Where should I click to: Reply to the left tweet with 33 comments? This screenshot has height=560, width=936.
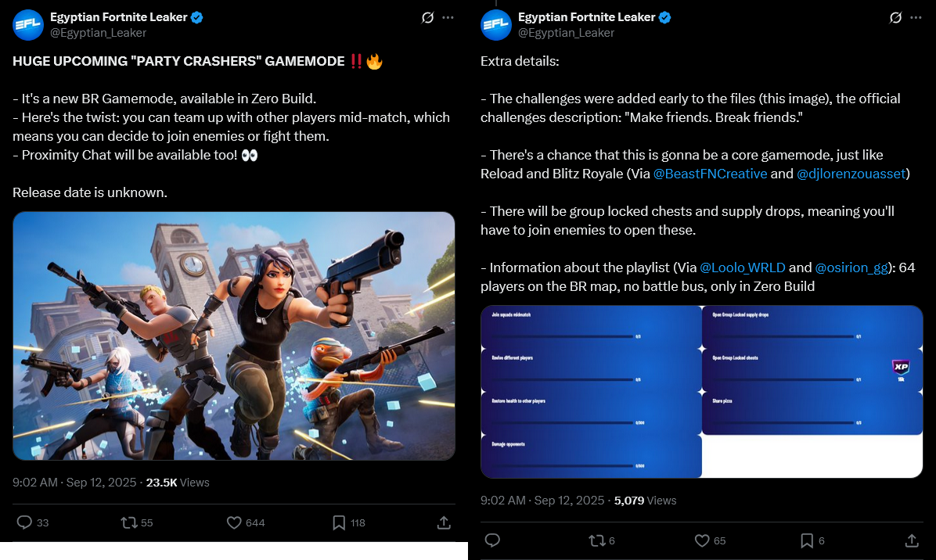pyautogui.click(x=24, y=523)
